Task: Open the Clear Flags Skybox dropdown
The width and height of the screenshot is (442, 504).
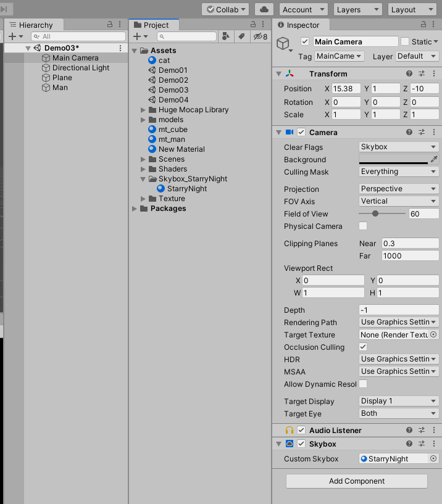Action: [x=399, y=147]
